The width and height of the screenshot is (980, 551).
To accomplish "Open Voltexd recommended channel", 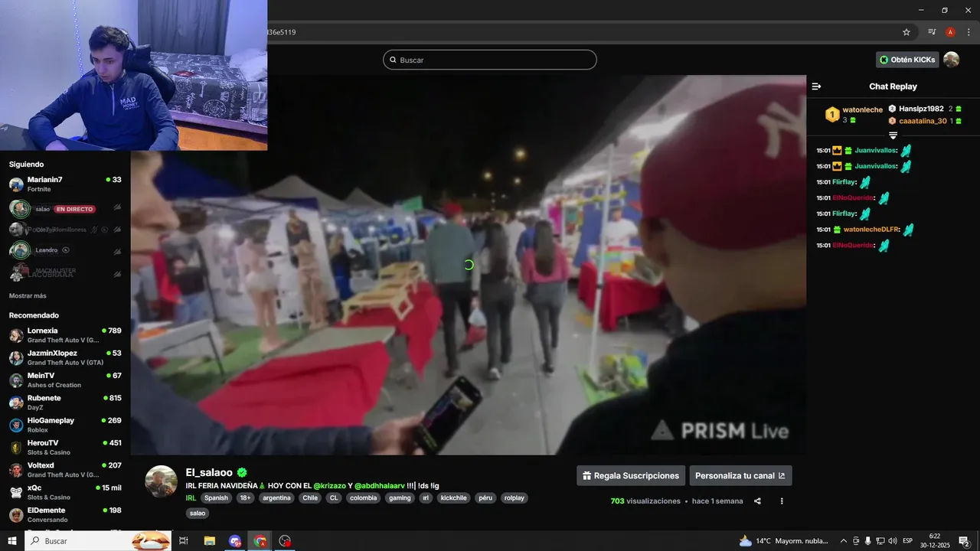I will click(x=65, y=470).
